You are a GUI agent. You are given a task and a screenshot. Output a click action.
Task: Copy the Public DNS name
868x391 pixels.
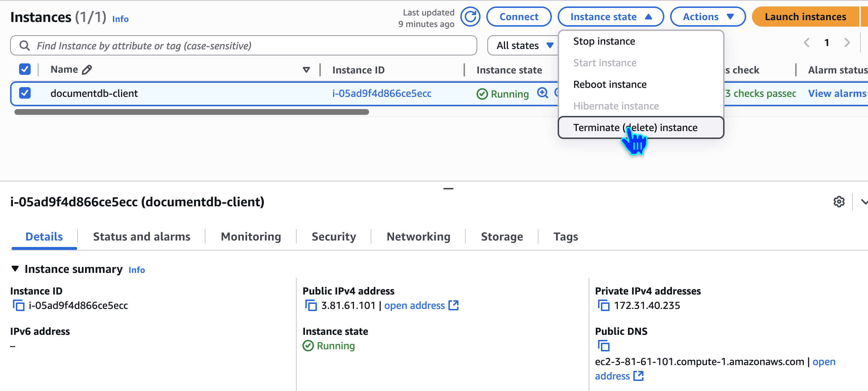point(603,346)
